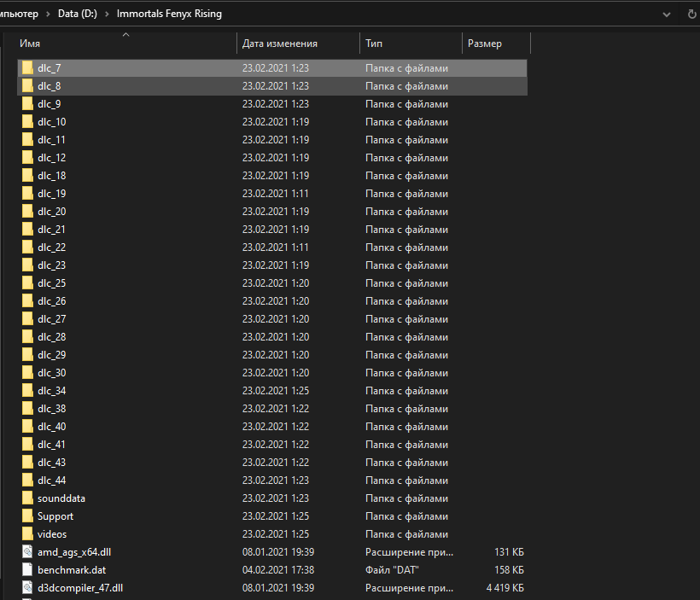Click the dlc_7 folder icon

[27, 68]
